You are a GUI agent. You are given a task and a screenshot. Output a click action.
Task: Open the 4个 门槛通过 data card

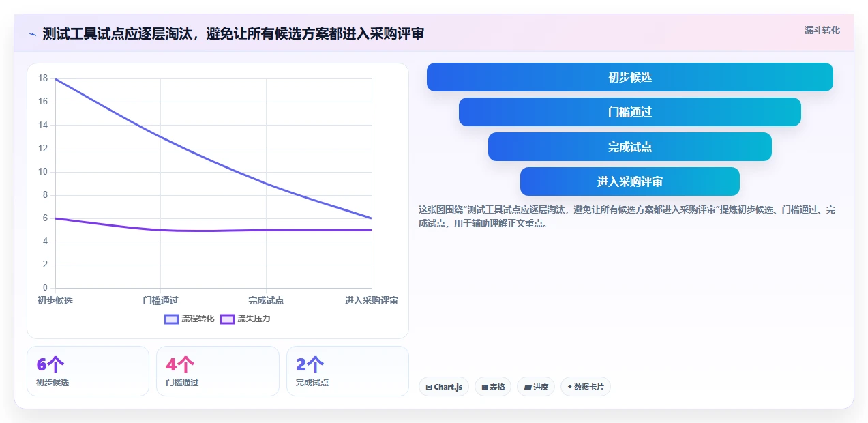point(218,371)
